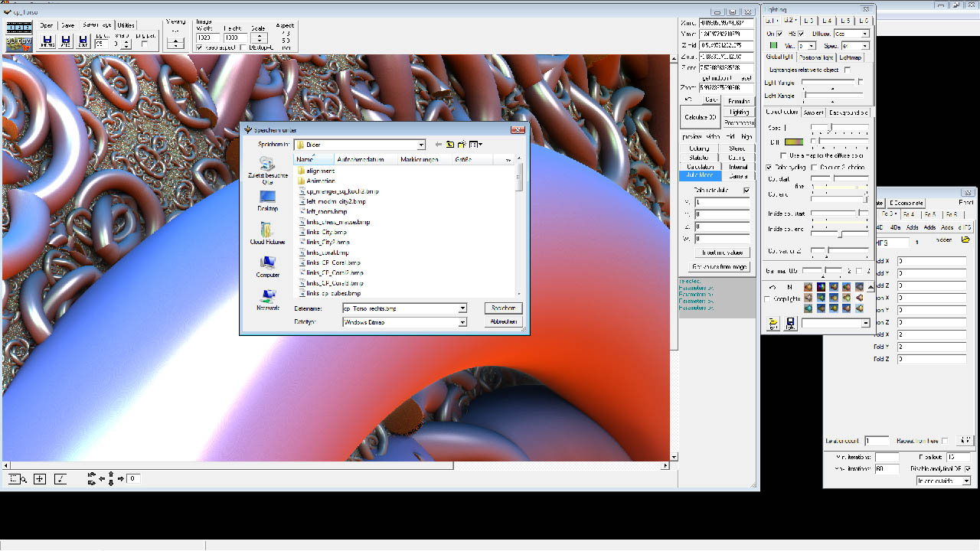Expand the Speichern in folder dropdown
This screenshot has height=551, width=980.
pyautogui.click(x=421, y=145)
